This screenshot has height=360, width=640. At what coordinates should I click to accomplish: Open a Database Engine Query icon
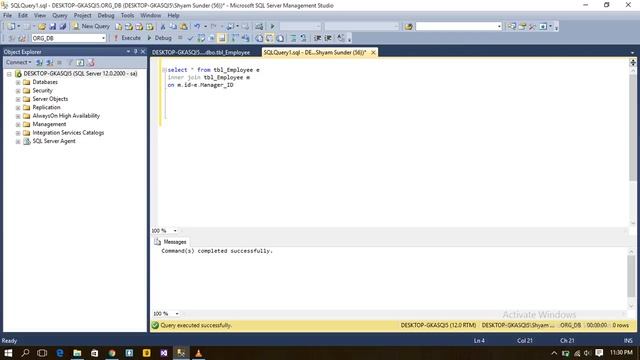tap(118, 27)
